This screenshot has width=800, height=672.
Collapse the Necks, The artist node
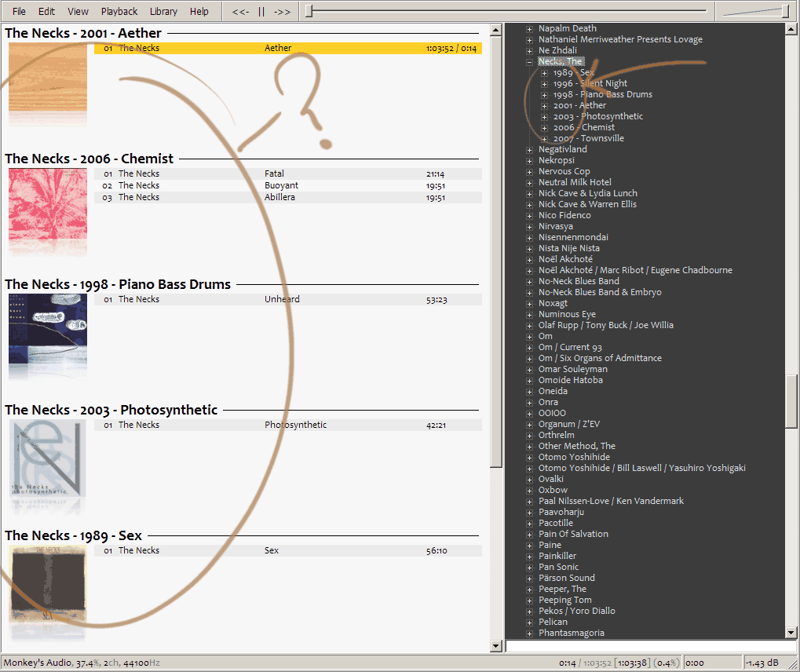click(530, 61)
